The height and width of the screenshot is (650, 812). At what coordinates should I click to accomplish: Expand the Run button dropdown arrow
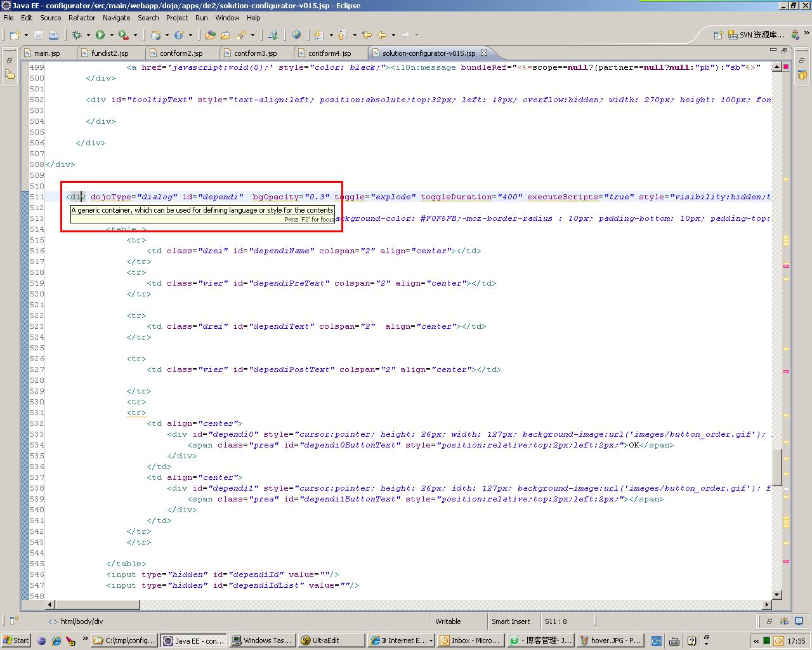pos(112,36)
